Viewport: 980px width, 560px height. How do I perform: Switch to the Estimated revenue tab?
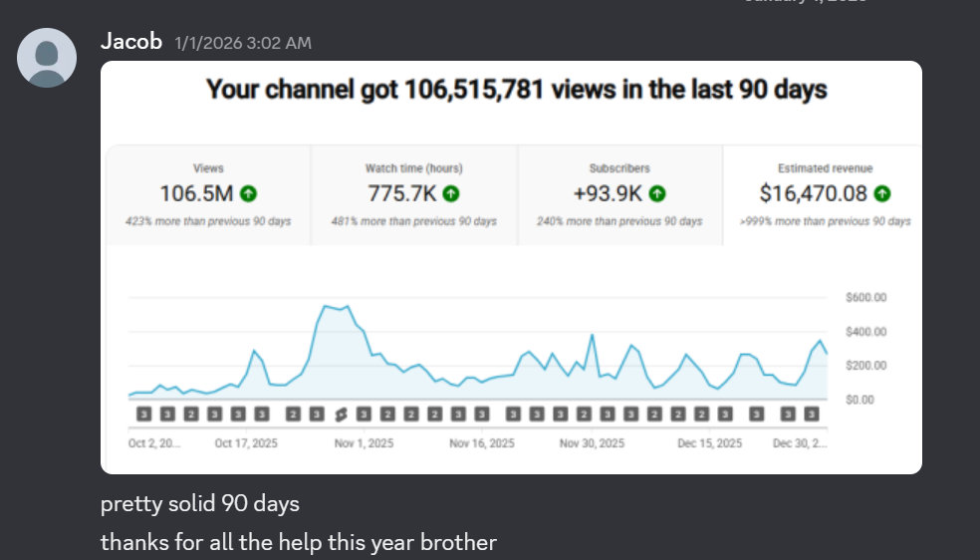[x=823, y=195]
